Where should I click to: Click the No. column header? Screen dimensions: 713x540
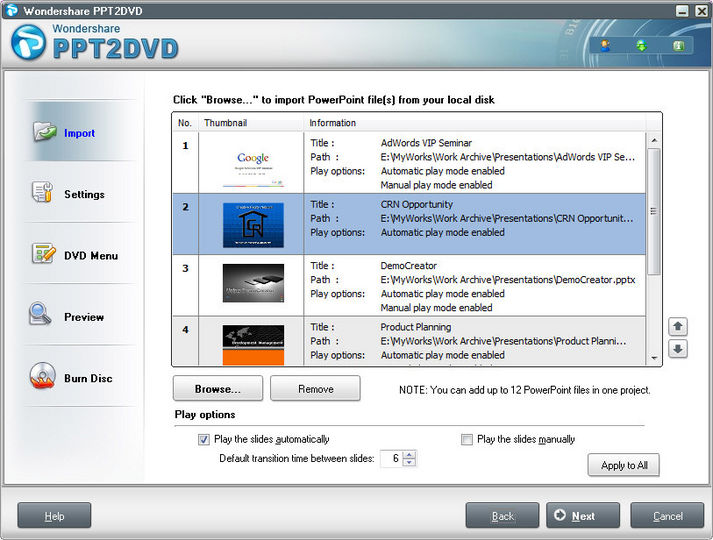[x=185, y=123]
